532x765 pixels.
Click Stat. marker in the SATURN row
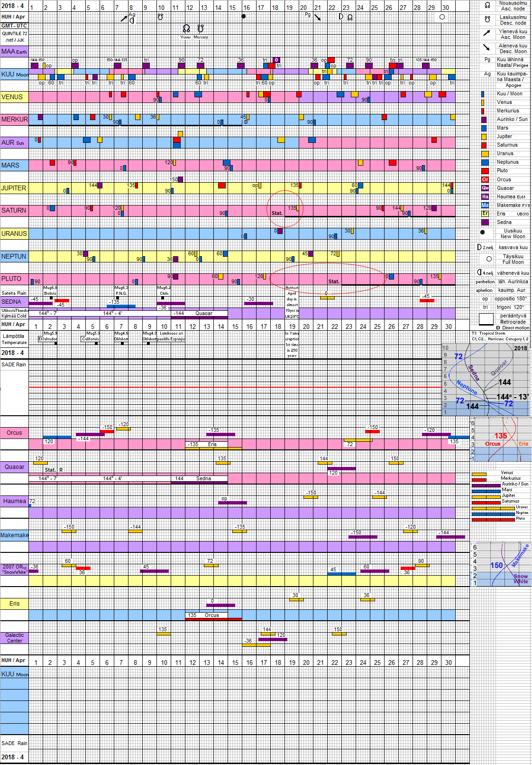277,213
